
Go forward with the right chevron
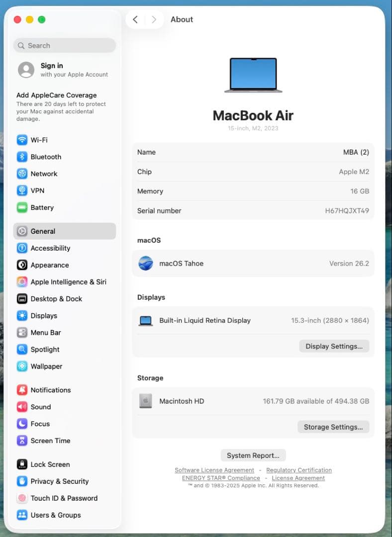point(154,19)
